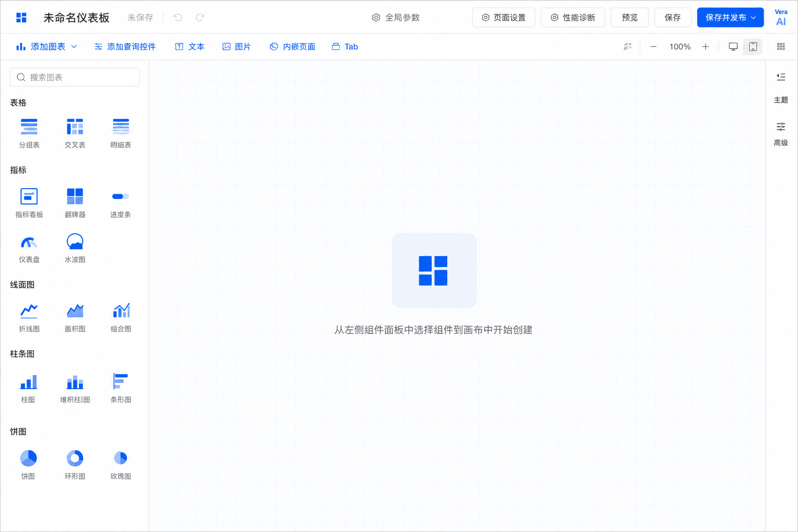
Task: Pick the 玫瑰图 rose chart
Action: pos(121,464)
